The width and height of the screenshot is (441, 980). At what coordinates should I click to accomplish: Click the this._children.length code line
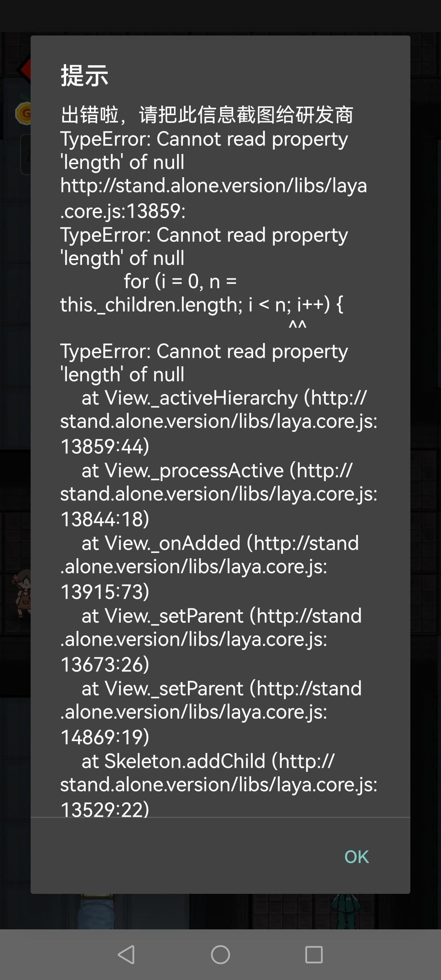coord(202,304)
